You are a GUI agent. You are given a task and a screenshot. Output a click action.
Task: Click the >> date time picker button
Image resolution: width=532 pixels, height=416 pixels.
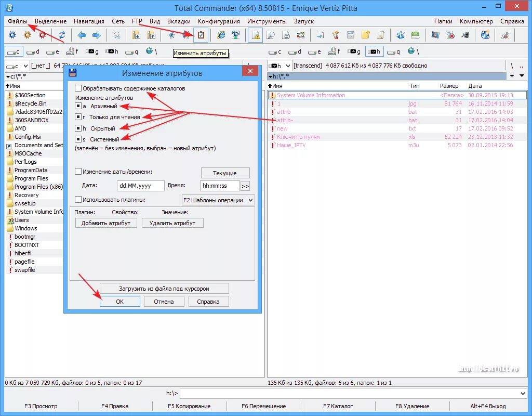pyautogui.click(x=245, y=186)
